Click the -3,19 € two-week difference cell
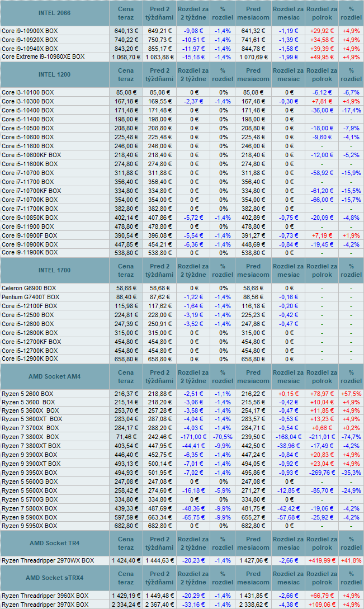Screen dimensions: 364x609 (x=193, y=315)
